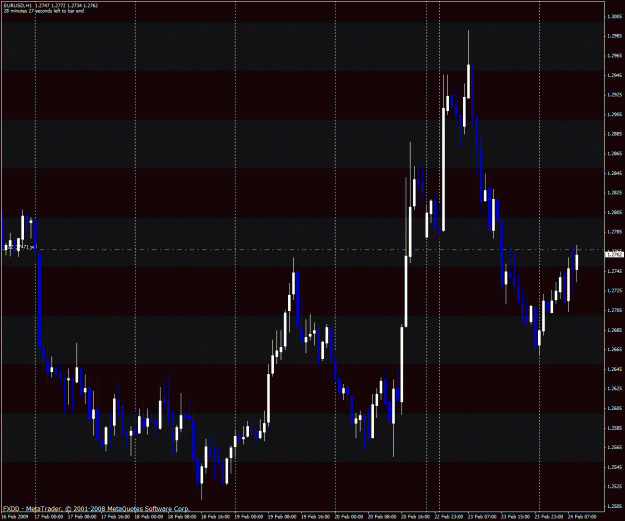This screenshot has width=625, height=521.
Task: Click the 1.2945 price axis label
Action: tap(614, 75)
